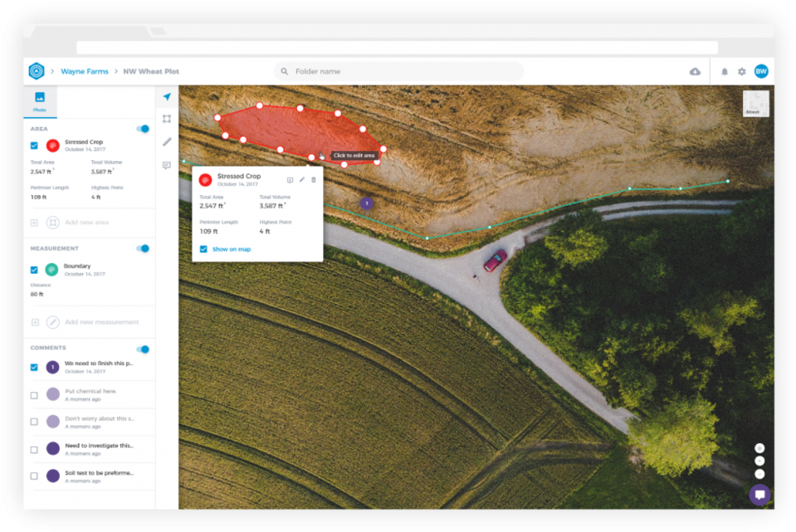
Task: Toggle the AREA section switch
Action: point(143,129)
